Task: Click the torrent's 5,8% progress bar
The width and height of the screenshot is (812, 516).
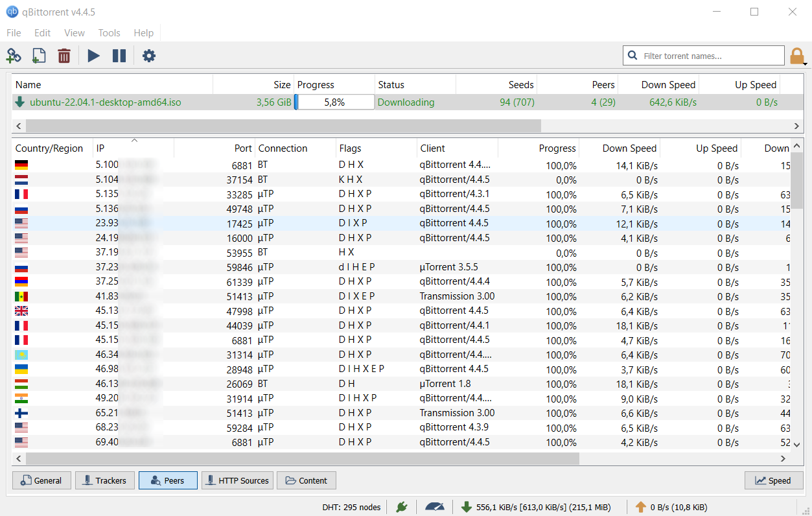Action: 334,102
